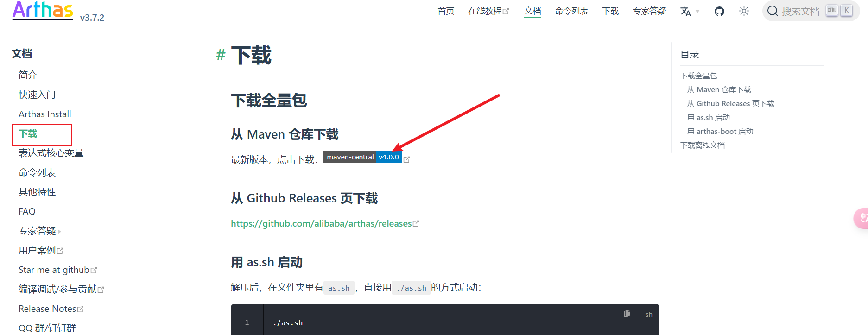Open 命令列表 in top navigation
Image resolution: width=868 pixels, height=335 pixels.
(x=571, y=11)
